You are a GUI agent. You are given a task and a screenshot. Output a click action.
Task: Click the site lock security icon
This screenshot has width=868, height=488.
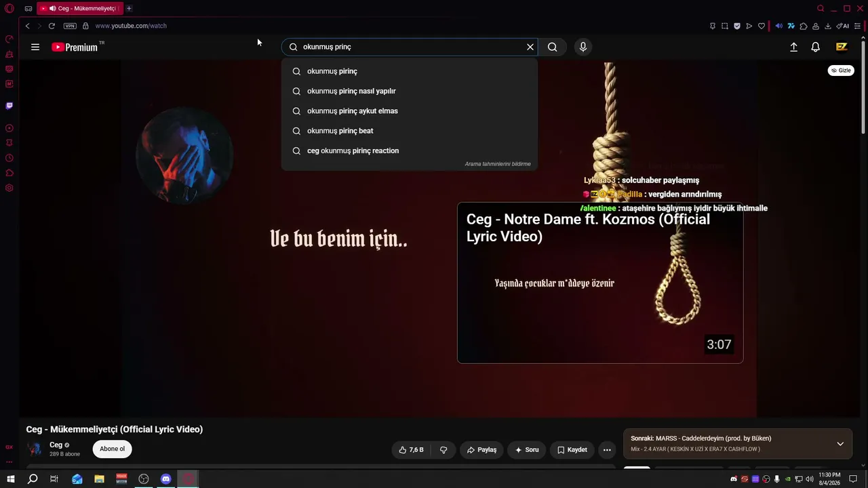pyautogui.click(x=85, y=26)
